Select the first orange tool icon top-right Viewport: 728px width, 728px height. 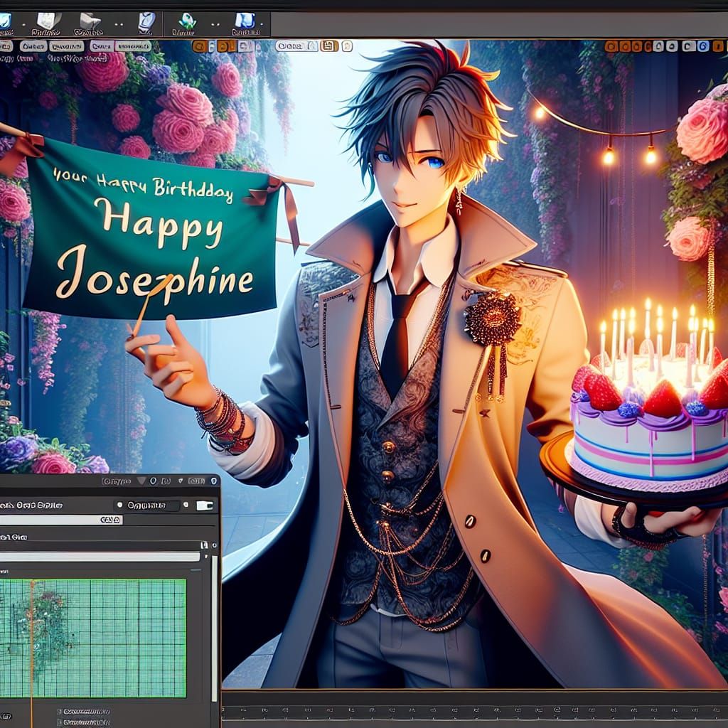point(611,45)
